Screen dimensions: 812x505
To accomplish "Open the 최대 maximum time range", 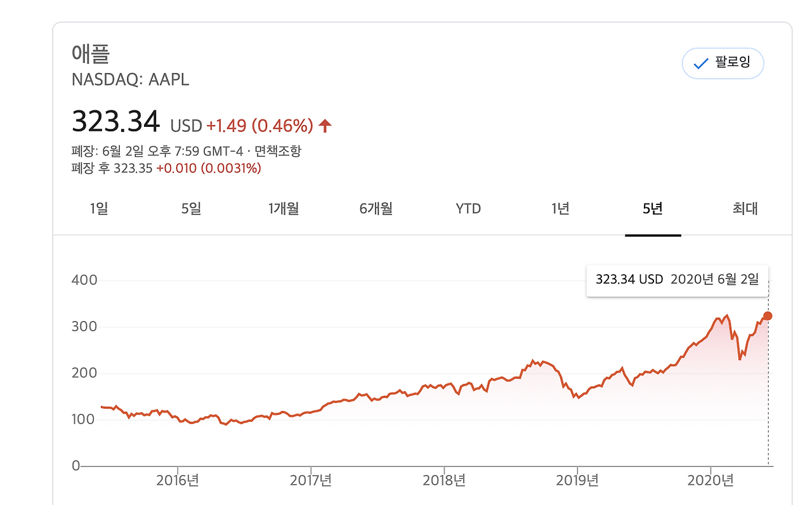I will 743,208.
